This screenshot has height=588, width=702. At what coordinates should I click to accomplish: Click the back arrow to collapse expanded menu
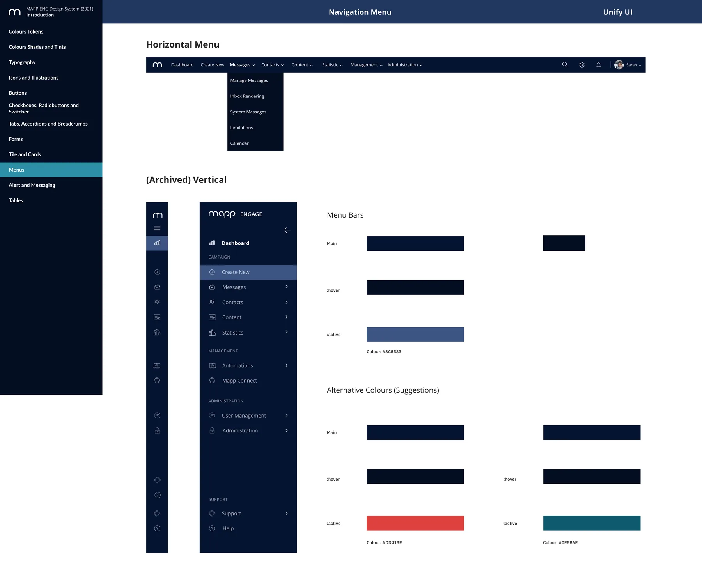[x=287, y=230]
